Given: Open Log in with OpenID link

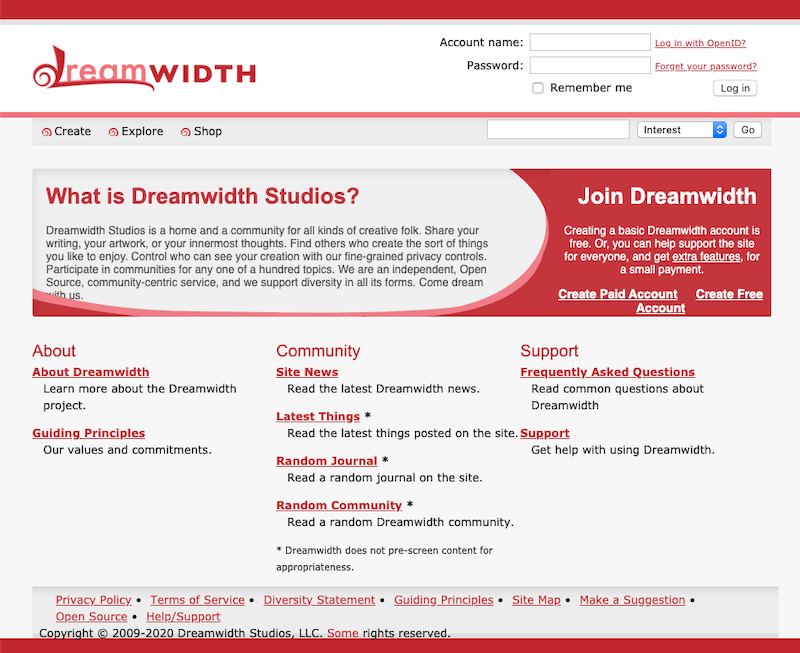Looking at the screenshot, I should 700,43.
